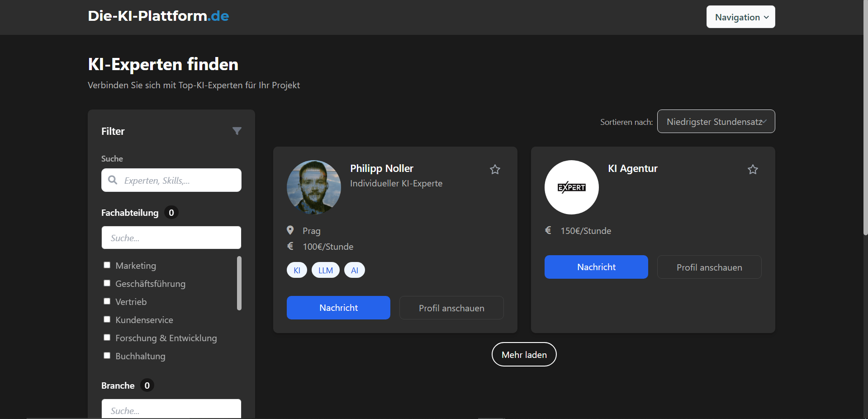The width and height of the screenshot is (868, 419).
Task: Send Nachricht to Philipp Noller
Action: click(x=338, y=308)
